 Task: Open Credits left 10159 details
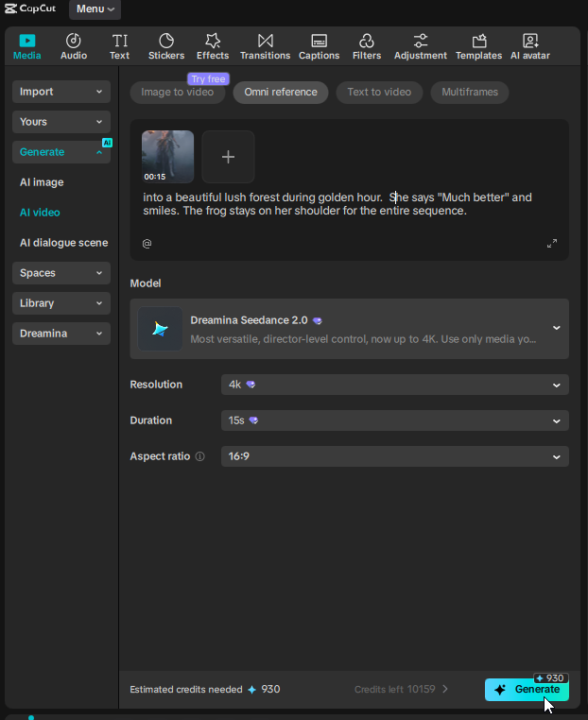pos(401,689)
